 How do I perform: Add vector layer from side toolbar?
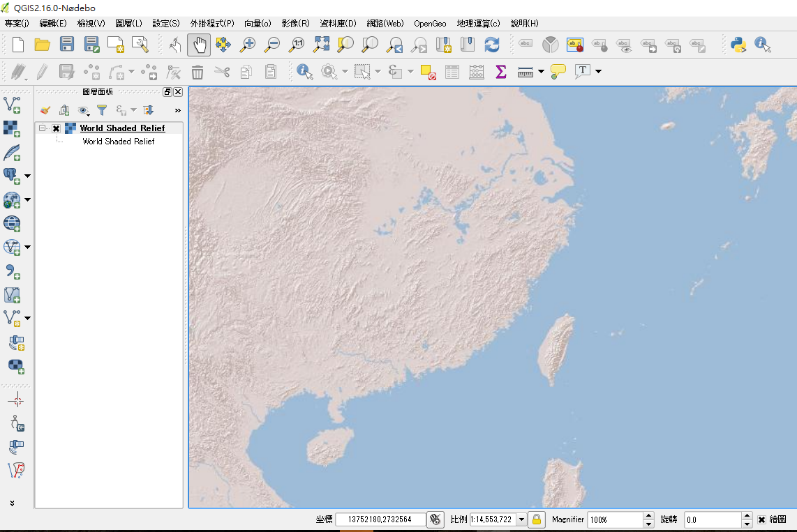(x=12, y=105)
